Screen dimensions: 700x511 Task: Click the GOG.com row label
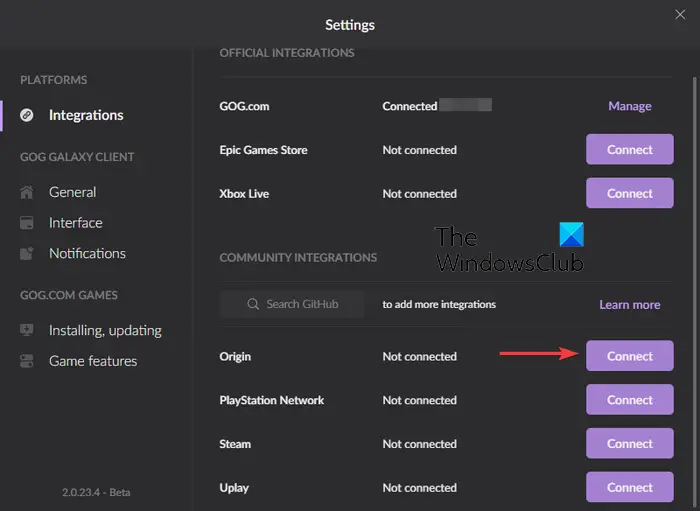pyautogui.click(x=244, y=106)
